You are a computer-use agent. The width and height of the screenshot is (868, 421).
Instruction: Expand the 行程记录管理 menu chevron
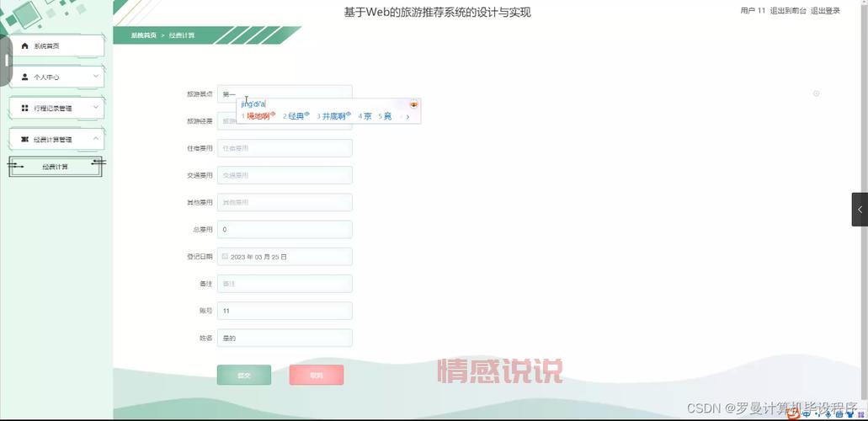point(96,107)
